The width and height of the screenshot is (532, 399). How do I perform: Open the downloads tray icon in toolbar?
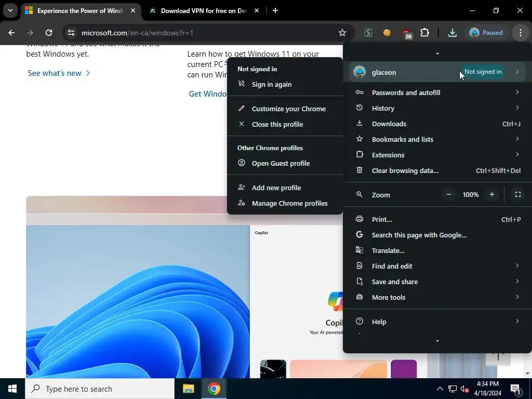pyautogui.click(x=453, y=33)
